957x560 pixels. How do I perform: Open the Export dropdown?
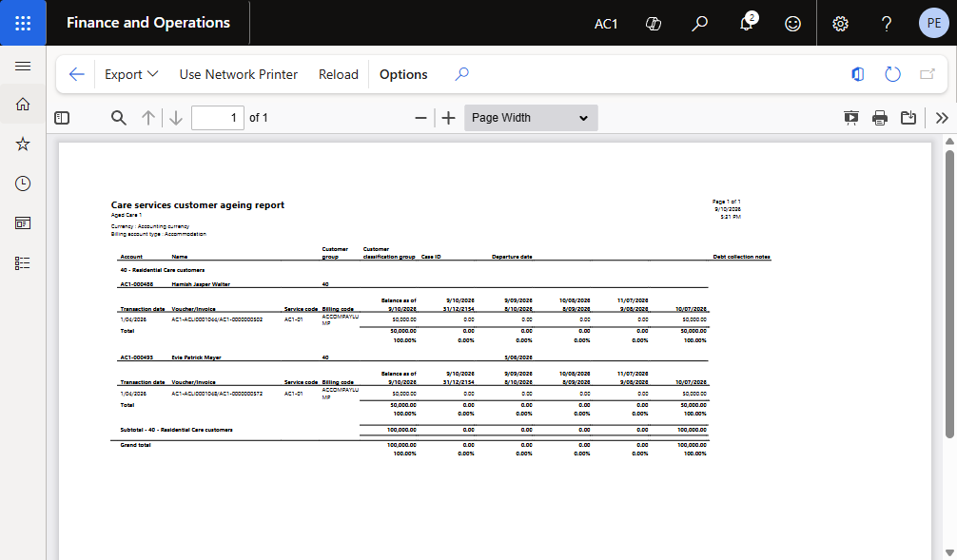pos(131,74)
